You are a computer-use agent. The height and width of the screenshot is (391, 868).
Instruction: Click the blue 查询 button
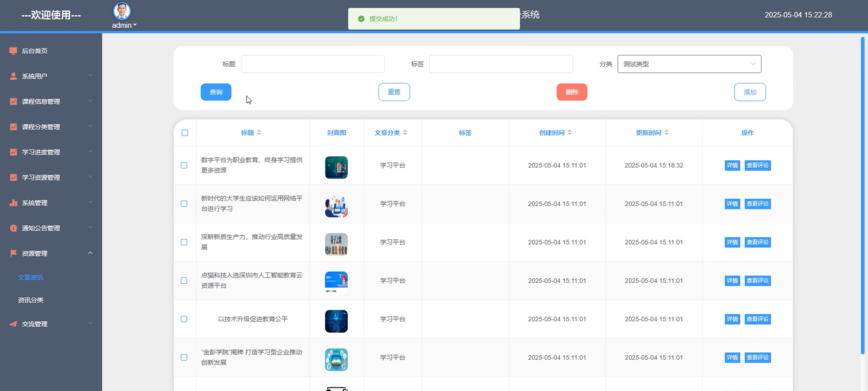click(216, 92)
